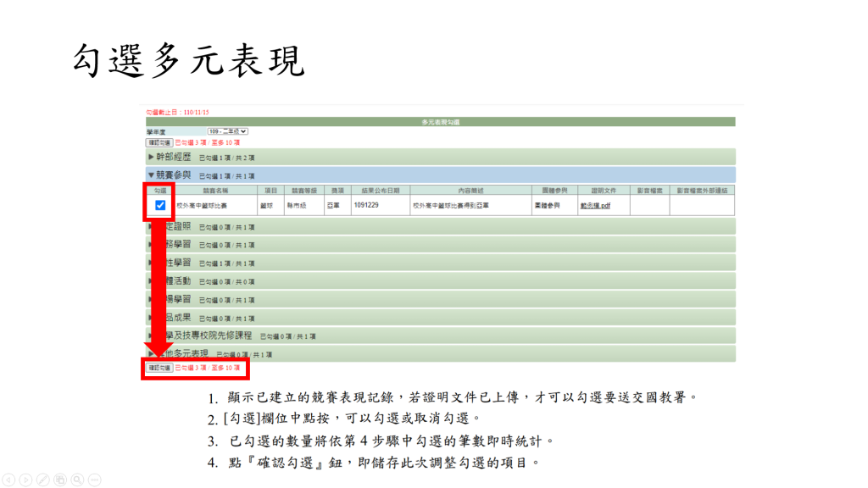Open more slideshow options (three dots)
This screenshot has height=488, width=868.
(94, 480)
